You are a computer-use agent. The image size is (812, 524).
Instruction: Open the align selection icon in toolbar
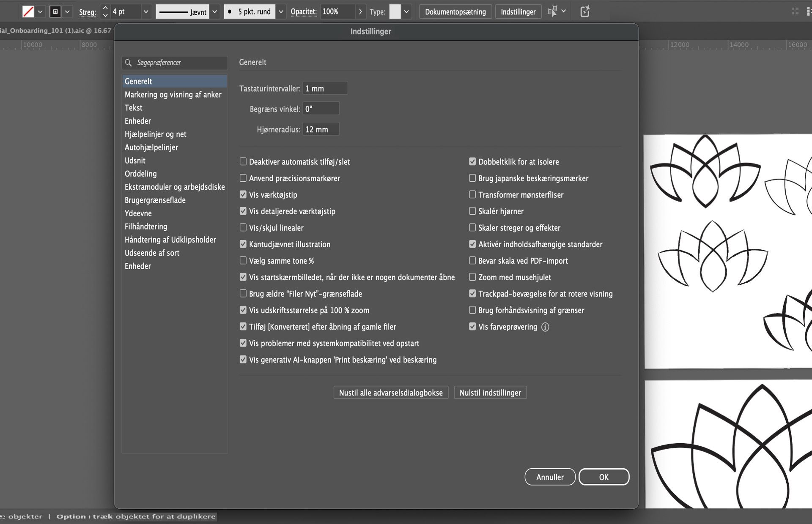click(x=552, y=11)
